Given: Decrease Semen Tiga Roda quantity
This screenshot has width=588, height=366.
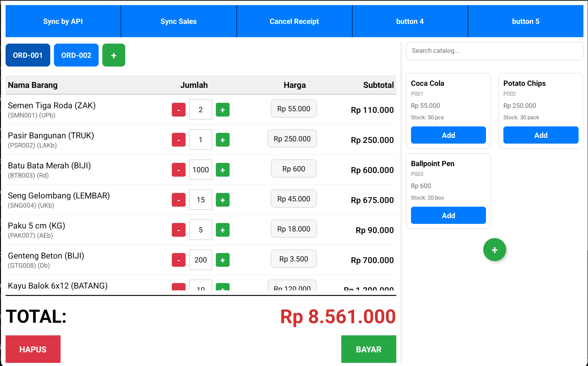Looking at the screenshot, I should tap(178, 110).
